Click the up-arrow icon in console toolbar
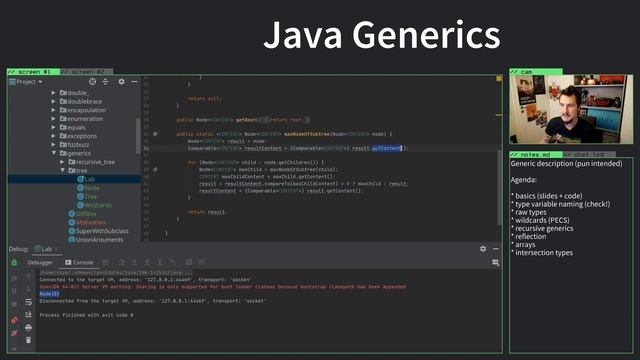Screen dimensions: 640x360 [x=28, y=276]
